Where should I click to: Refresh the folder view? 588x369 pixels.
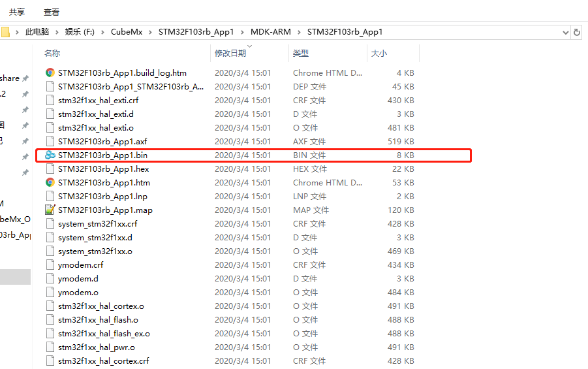[577, 32]
